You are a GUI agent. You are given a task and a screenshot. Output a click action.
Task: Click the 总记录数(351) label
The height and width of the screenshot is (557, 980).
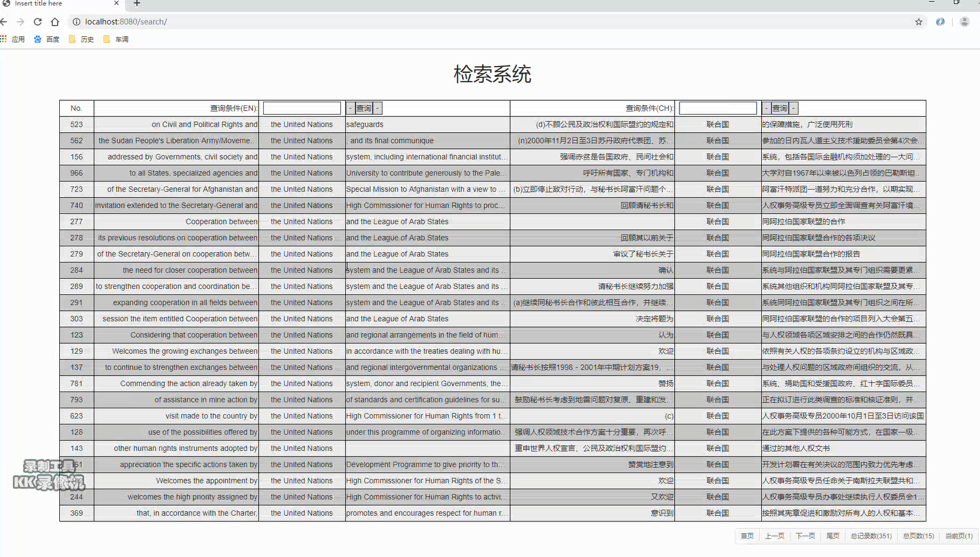(871, 536)
